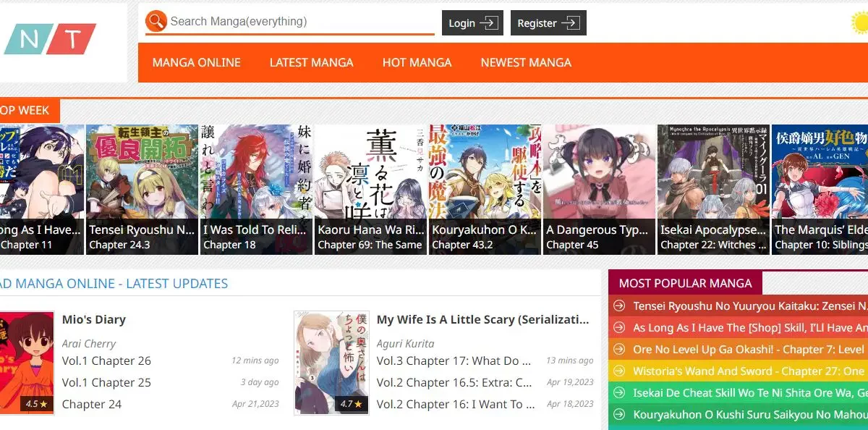
Task: Open the Login button
Action: pyautogui.click(x=472, y=23)
